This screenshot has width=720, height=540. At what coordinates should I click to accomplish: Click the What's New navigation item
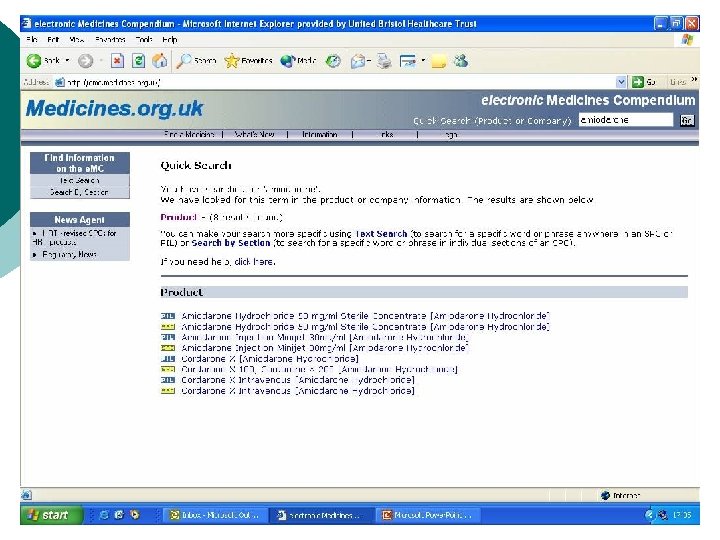pos(254,135)
